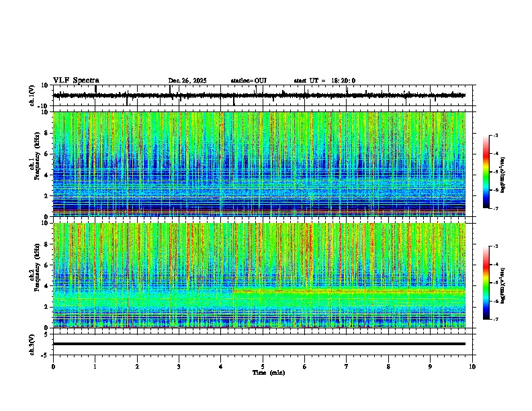Click the time-axis tick label 7
Image resolution: width=532 pixels, height=411 pixels.
pyautogui.click(x=347, y=367)
